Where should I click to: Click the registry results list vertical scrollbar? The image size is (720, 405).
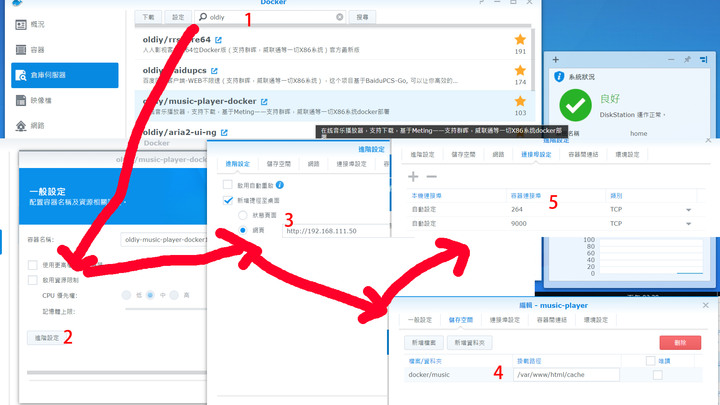tap(533, 60)
